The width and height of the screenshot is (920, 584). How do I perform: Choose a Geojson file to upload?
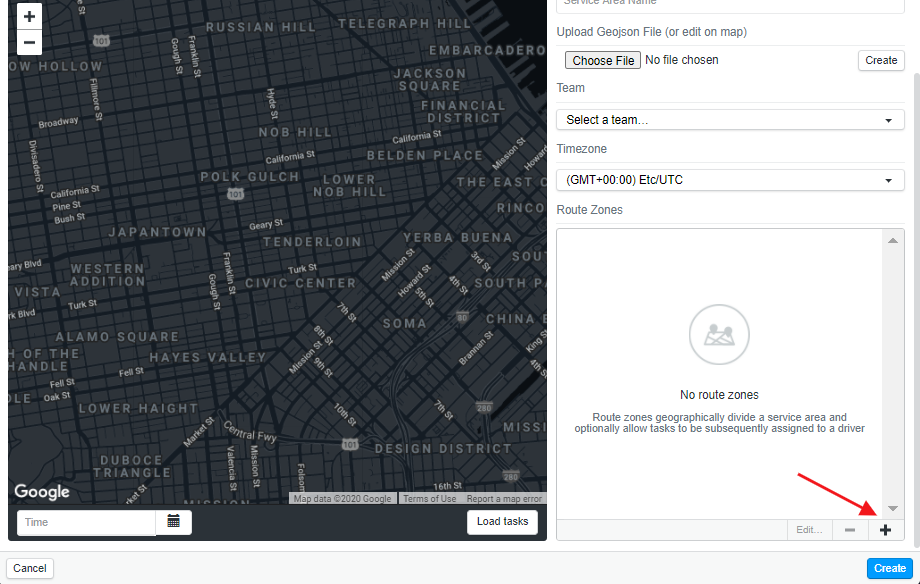603,60
